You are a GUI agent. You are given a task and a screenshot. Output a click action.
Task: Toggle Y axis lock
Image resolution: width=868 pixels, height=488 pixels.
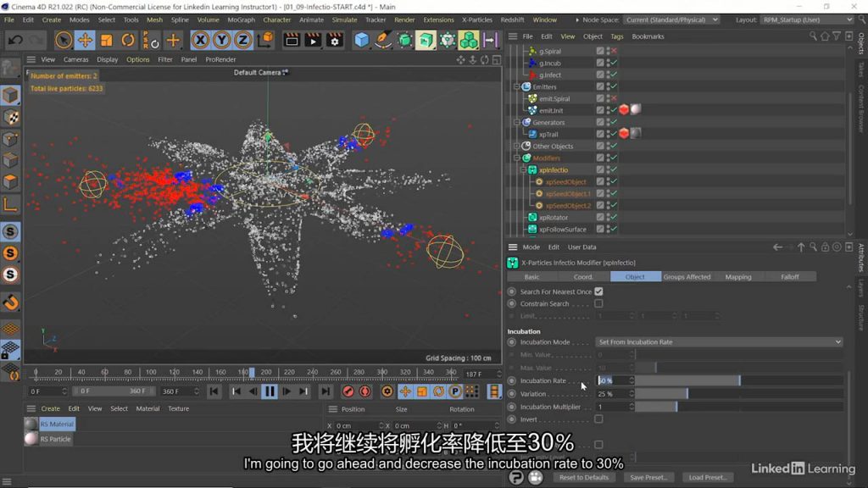coord(221,41)
